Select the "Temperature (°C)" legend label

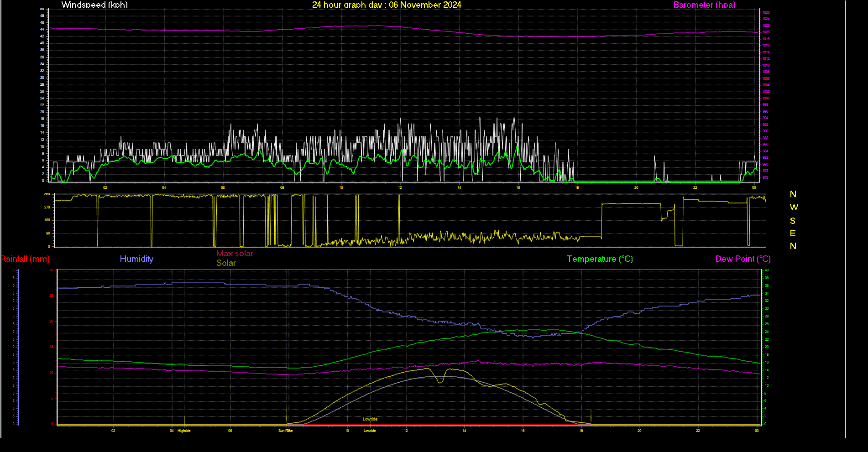pyautogui.click(x=600, y=259)
